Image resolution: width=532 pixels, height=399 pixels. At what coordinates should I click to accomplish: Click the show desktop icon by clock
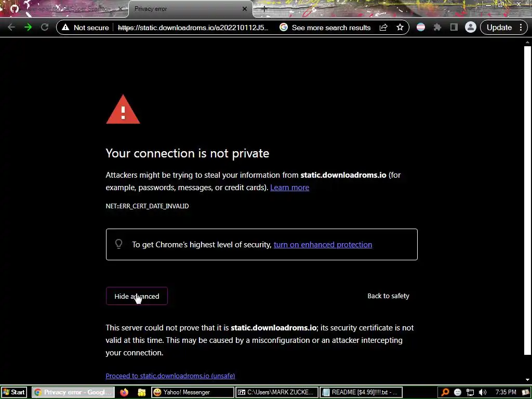click(526, 392)
